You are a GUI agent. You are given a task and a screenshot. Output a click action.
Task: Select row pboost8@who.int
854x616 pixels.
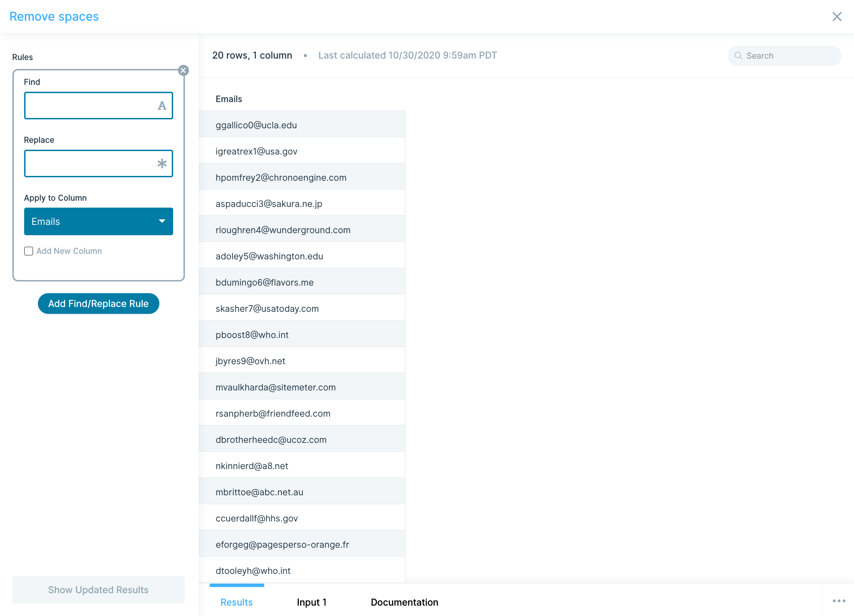(x=302, y=334)
